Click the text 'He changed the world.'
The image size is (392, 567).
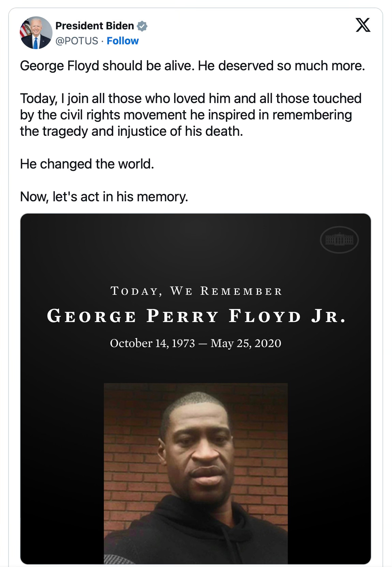pos(87,164)
